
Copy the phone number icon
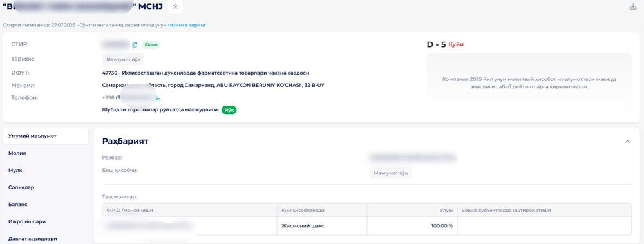[158, 98]
